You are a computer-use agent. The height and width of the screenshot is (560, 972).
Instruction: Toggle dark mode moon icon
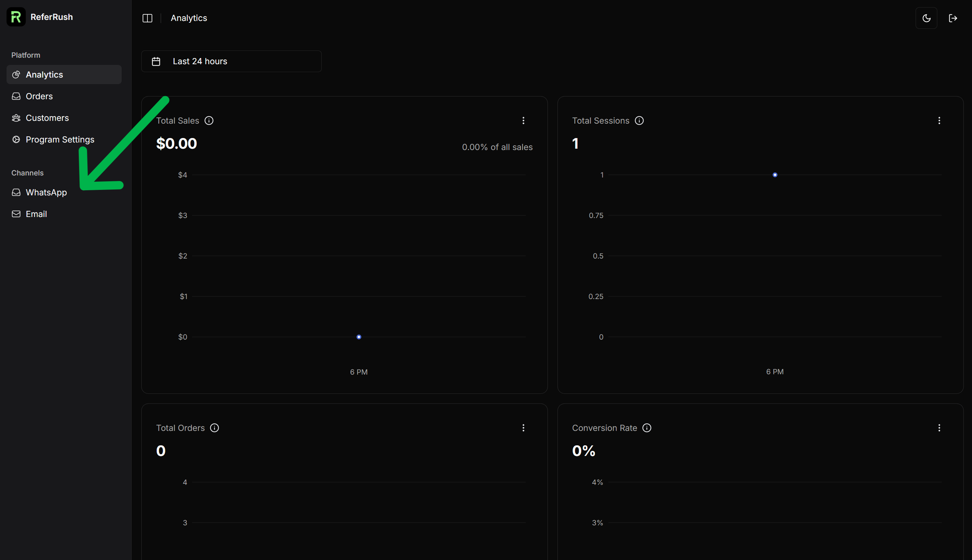point(926,18)
